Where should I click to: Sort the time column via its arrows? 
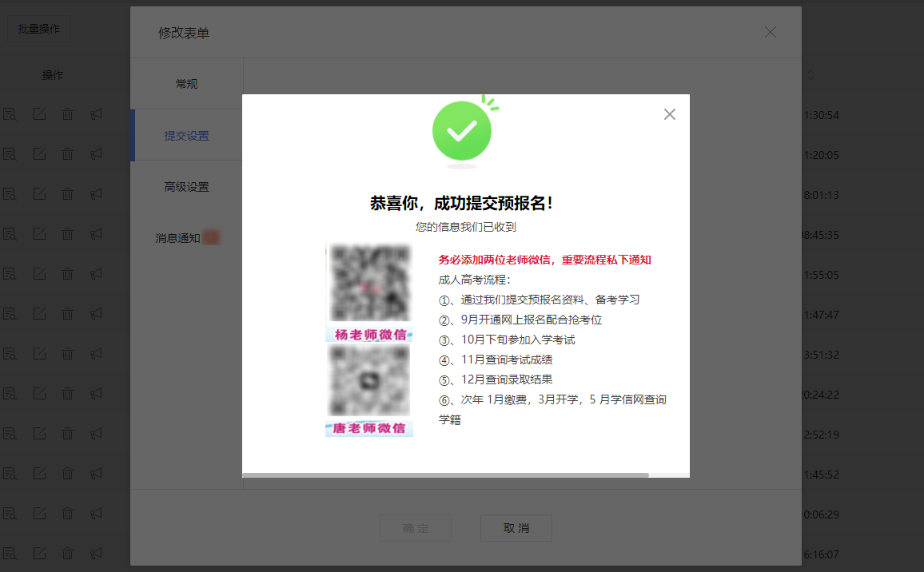tap(810, 75)
